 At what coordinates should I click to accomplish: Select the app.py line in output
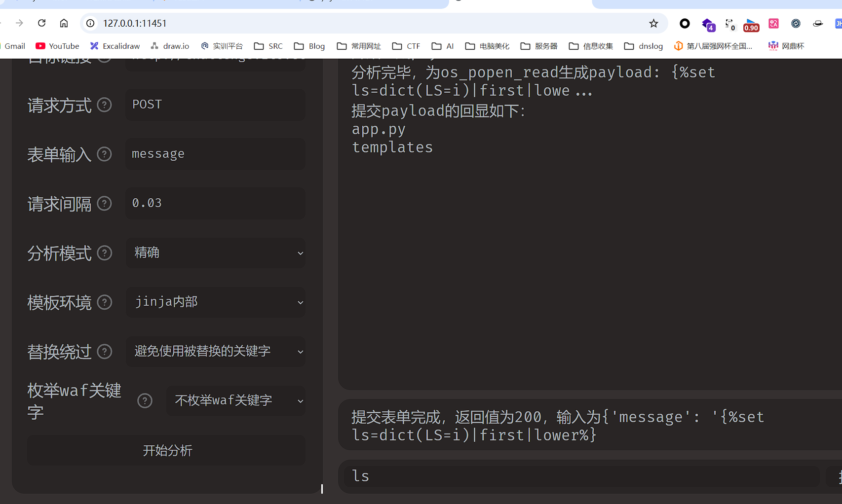[x=379, y=129]
